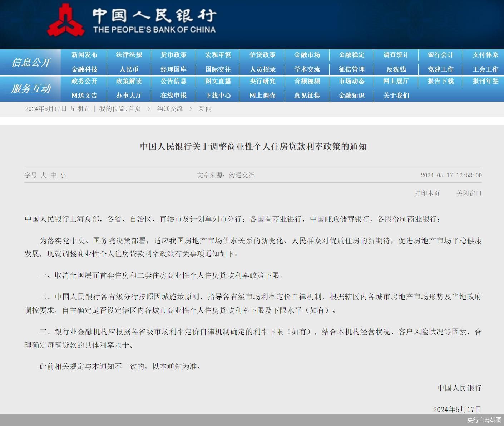The image size is (504, 426).
Task: Go to the 金融市场 section
Action: click(x=307, y=55)
